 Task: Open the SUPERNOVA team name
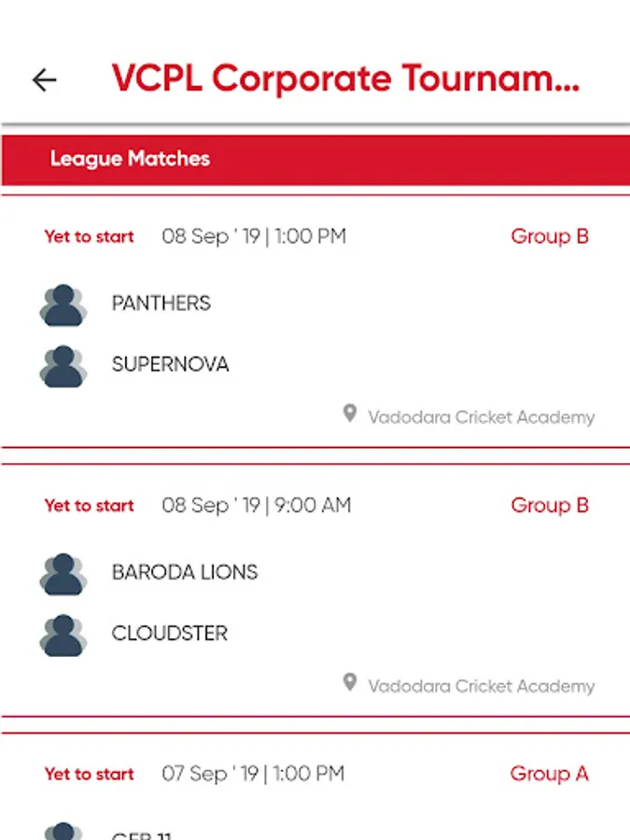click(x=171, y=364)
